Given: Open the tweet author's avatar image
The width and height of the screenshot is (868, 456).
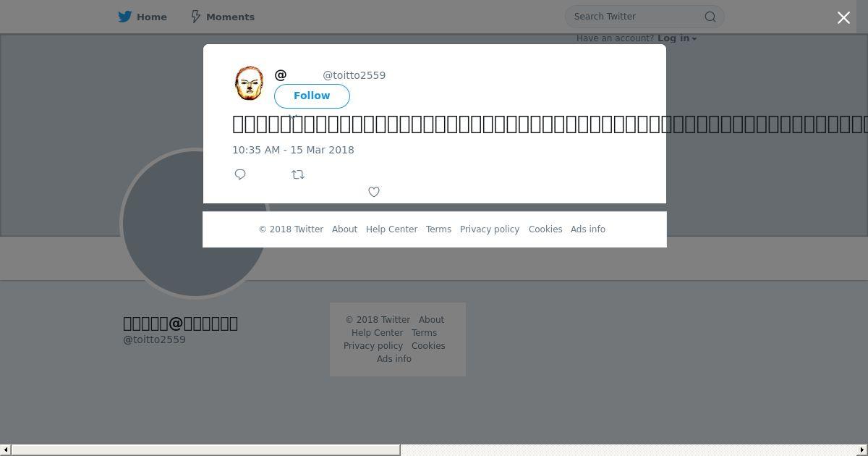Looking at the screenshot, I should click(250, 83).
